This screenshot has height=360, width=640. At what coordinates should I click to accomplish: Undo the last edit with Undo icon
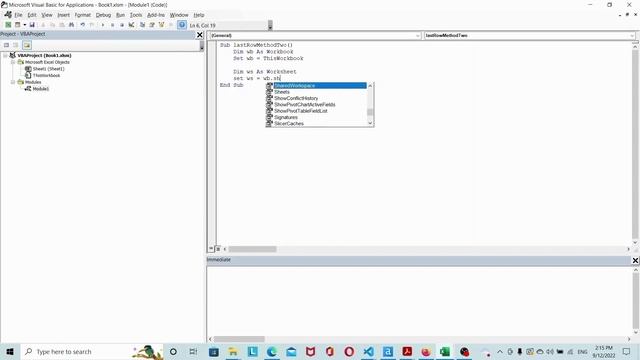click(x=82, y=25)
